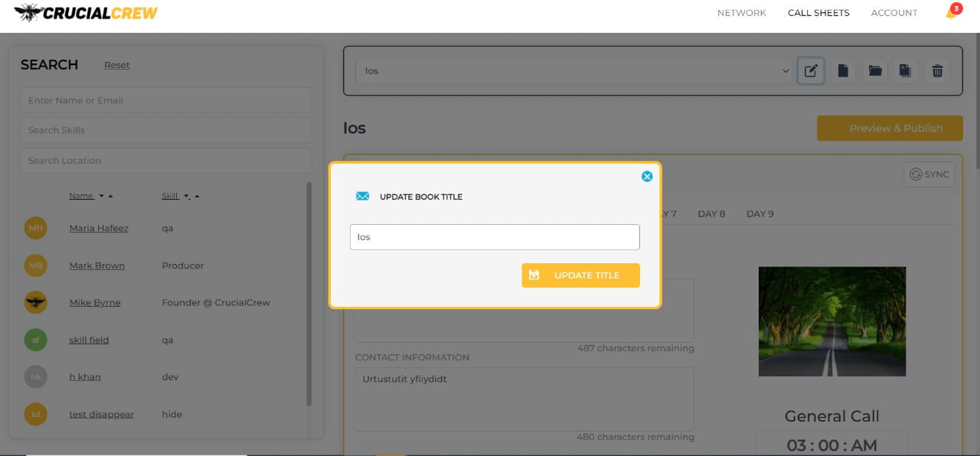Close the Update Book Title dialog
The height and width of the screenshot is (456, 980).
tap(647, 177)
